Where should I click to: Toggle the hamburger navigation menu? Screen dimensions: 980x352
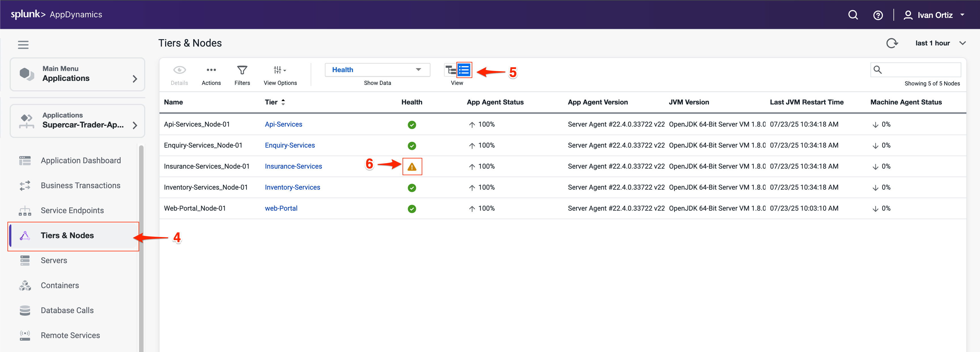(x=23, y=45)
